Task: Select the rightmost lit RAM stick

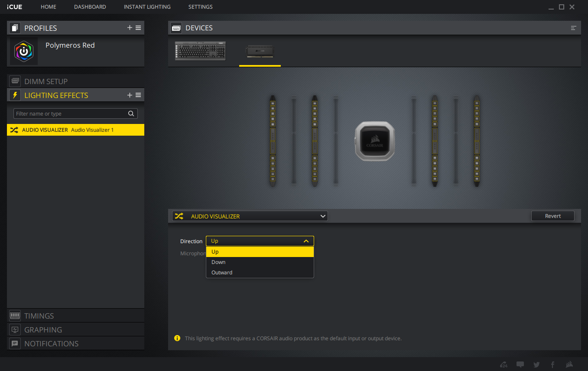Action: pos(477,141)
